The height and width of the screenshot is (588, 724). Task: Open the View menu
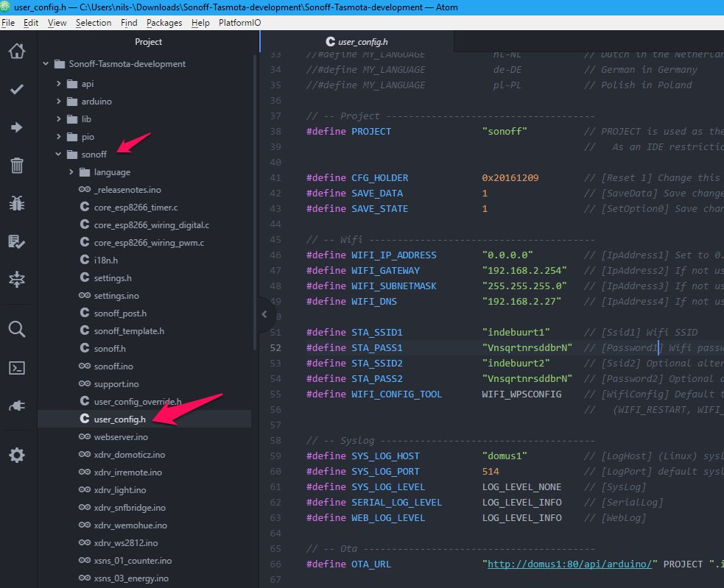57,23
